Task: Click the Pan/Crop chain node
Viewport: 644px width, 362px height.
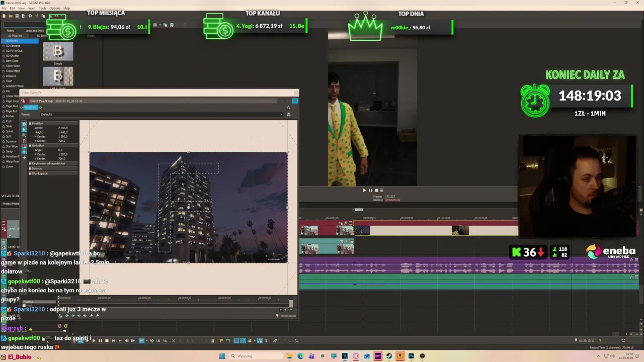Action: coord(31,107)
